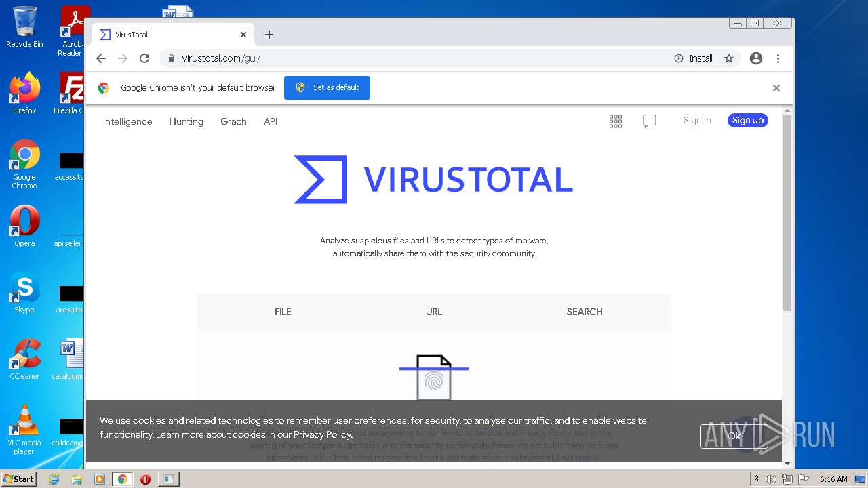Open Windows Media Player taskbar icon
The width and height of the screenshot is (868, 488).
point(100,479)
